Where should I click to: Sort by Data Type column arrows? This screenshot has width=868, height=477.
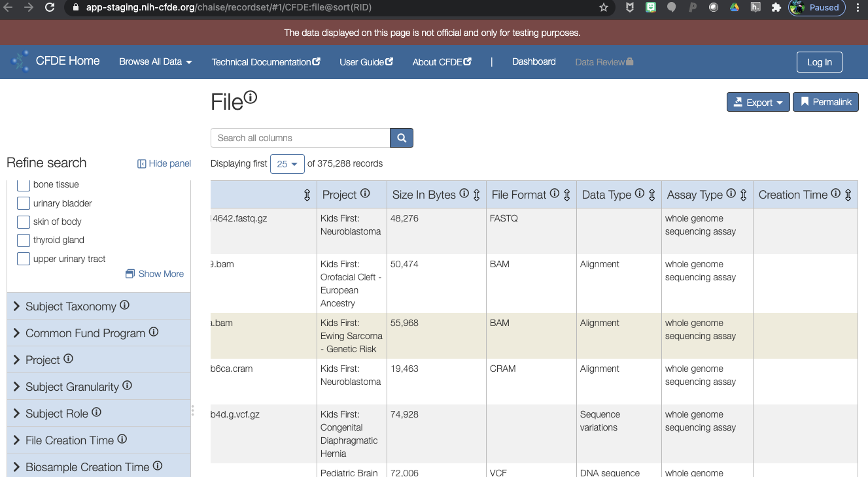click(652, 195)
